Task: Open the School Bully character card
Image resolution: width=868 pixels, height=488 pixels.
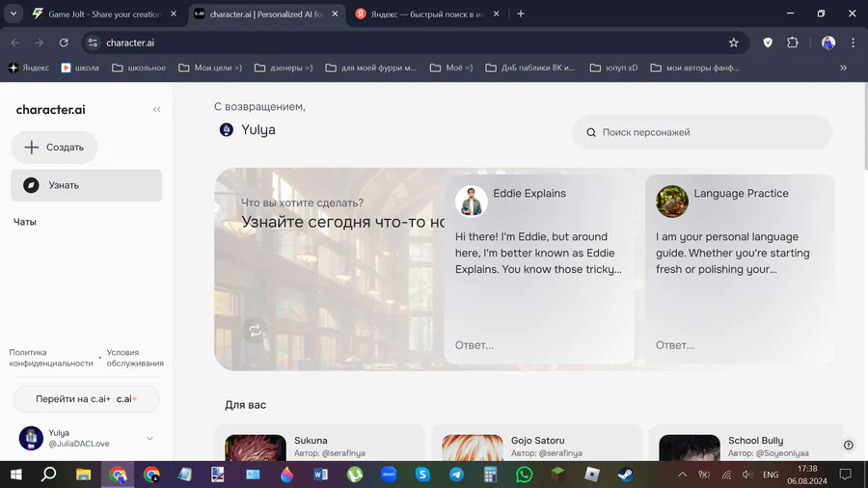Action: coord(746,444)
